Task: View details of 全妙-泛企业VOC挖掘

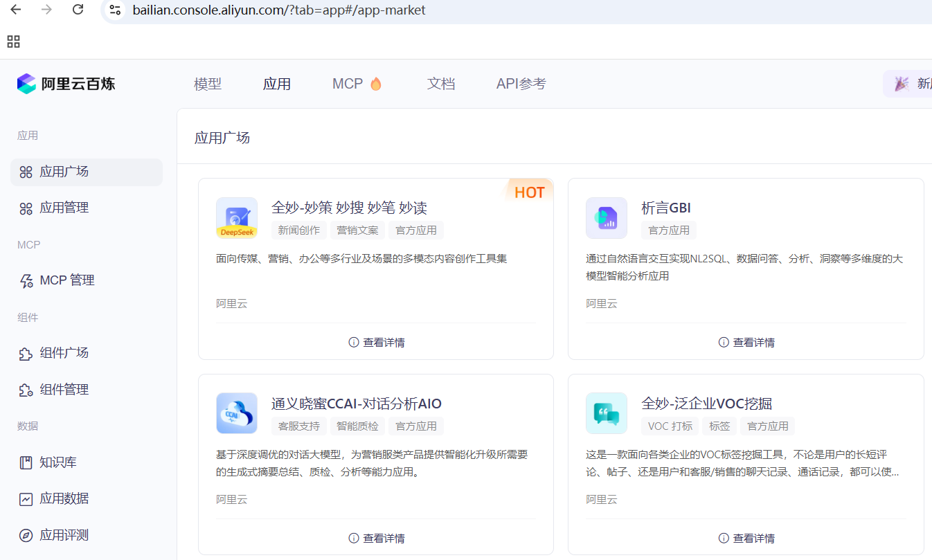Action: pos(746,538)
